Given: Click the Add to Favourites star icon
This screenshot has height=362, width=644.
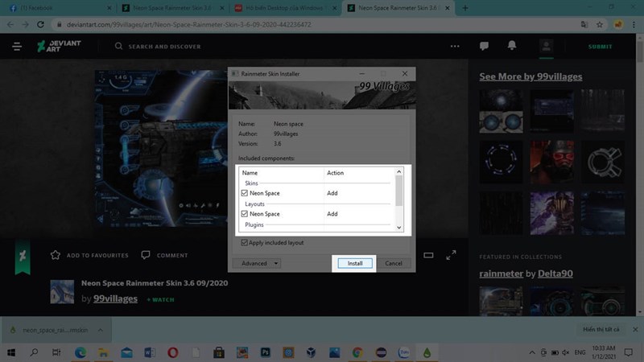Looking at the screenshot, I should click(x=56, y=255).
